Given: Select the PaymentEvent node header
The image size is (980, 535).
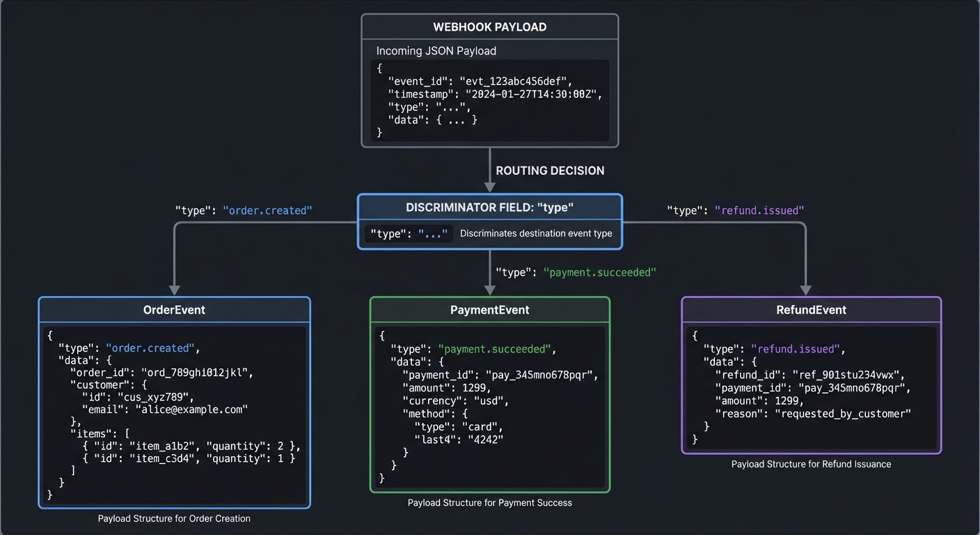Looking at the screenshot, I should 489,309.
